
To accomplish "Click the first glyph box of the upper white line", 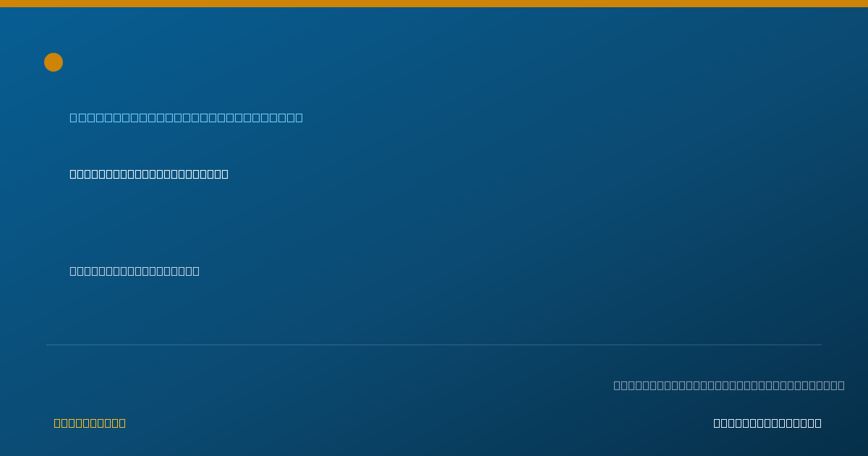I will click(73, 174).
